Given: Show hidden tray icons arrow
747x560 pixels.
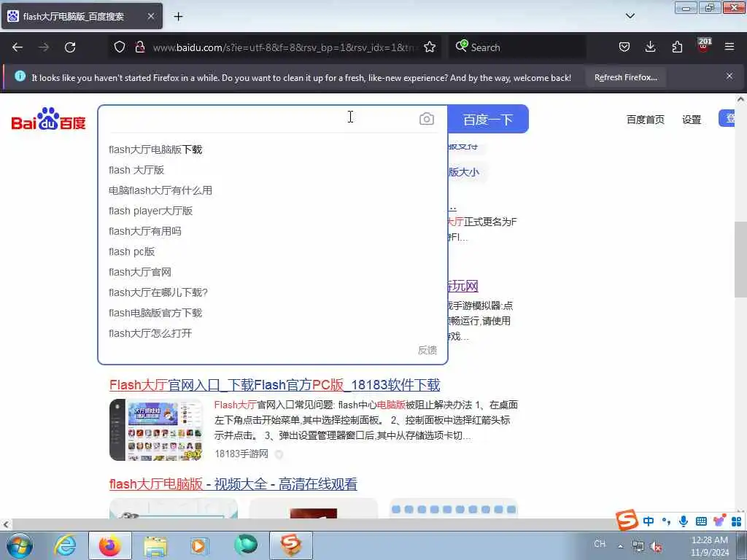Looking at the screenshot, I should 620,546.
